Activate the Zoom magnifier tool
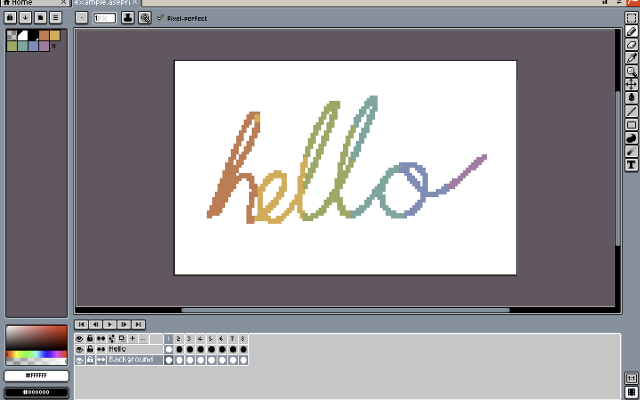This screenshot has width=640, height=400. pyautogui.click(x=631, y=71)
